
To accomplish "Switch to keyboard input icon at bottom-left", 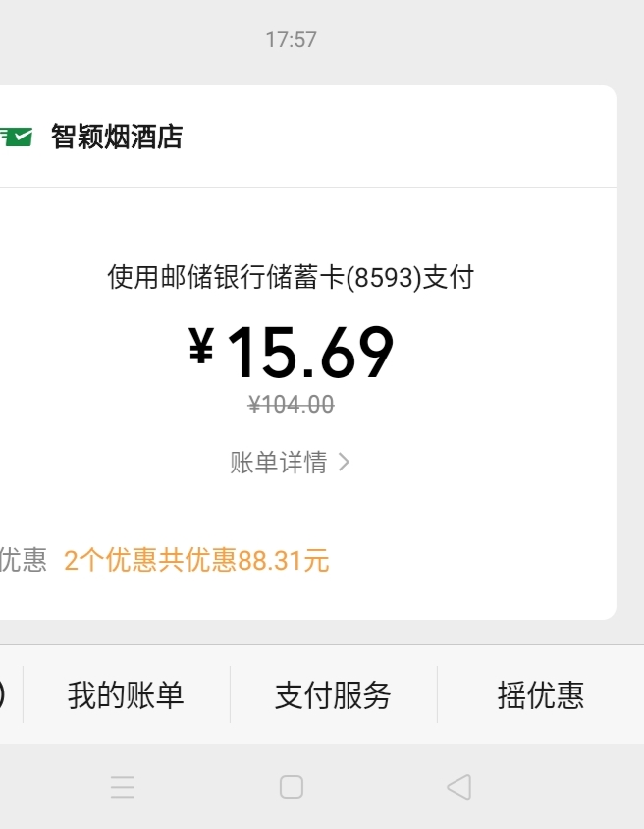I will [x=3, y=695].
